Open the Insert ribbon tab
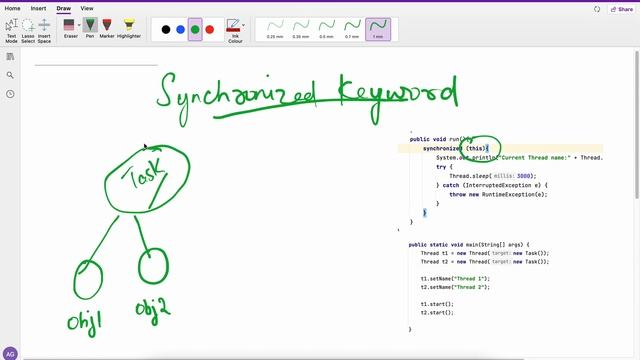The width and height of the screenshot is (640, 360). click(x=38, y=8)
